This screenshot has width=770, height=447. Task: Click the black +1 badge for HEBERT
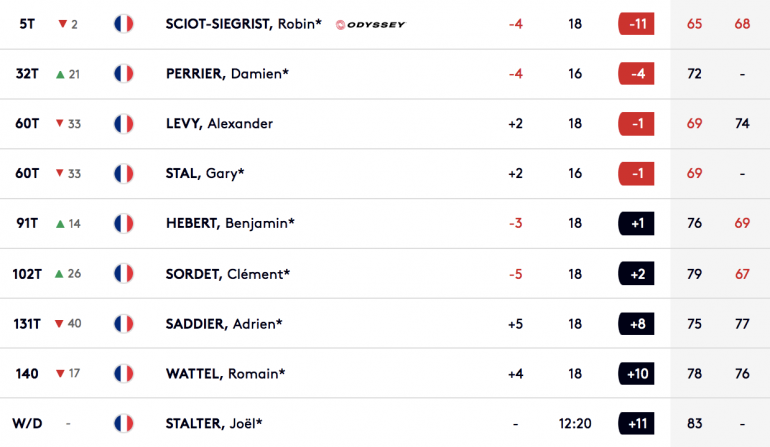636,224
